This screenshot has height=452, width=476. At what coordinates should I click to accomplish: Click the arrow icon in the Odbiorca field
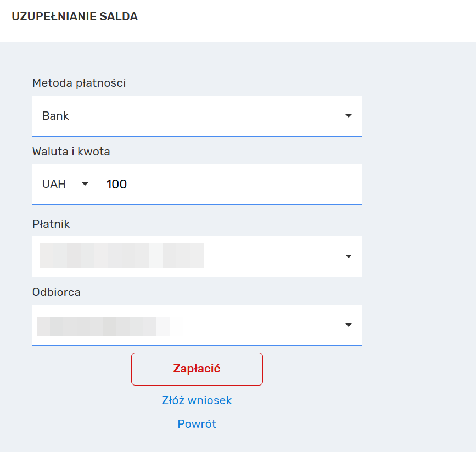(348, 325)
